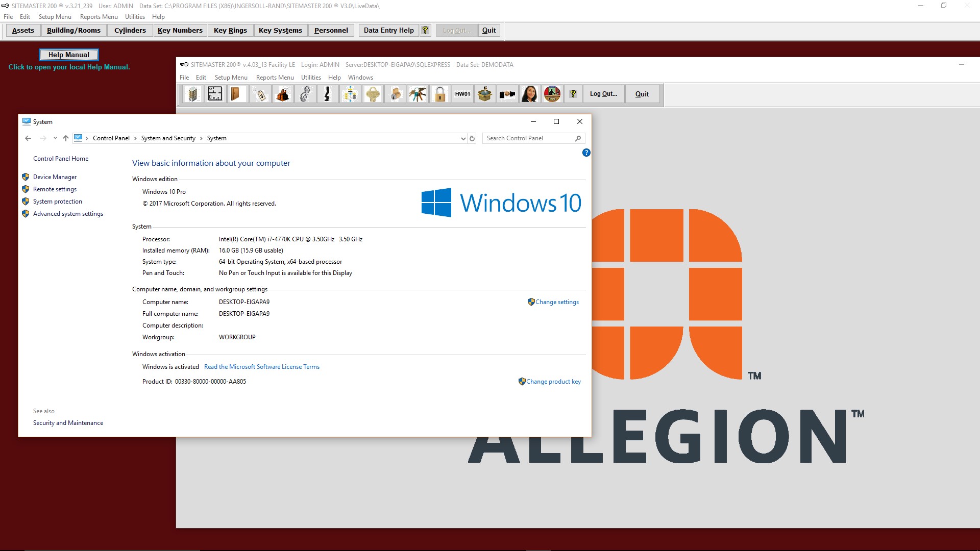Click the key bitting profile icon

(327, 94)
